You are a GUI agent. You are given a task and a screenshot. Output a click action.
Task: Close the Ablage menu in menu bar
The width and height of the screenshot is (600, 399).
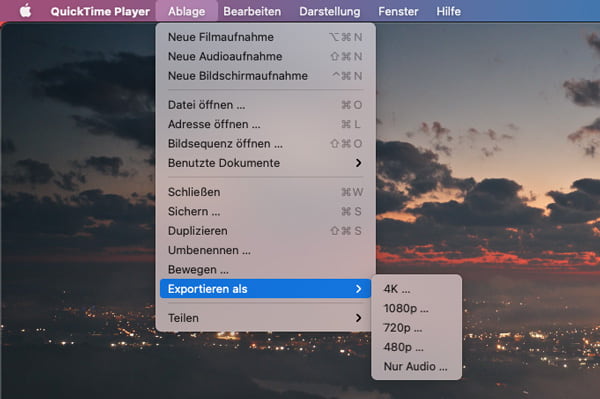[x=186, y=11]
